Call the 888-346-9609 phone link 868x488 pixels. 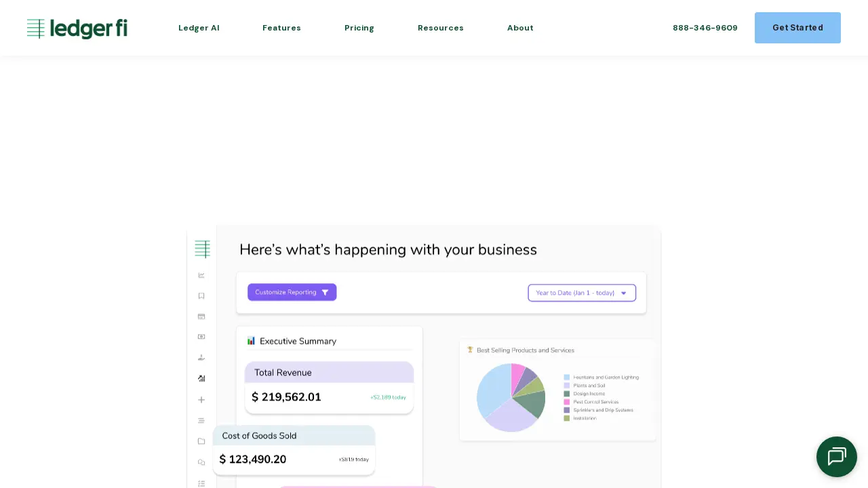click(x=705, y=28)
